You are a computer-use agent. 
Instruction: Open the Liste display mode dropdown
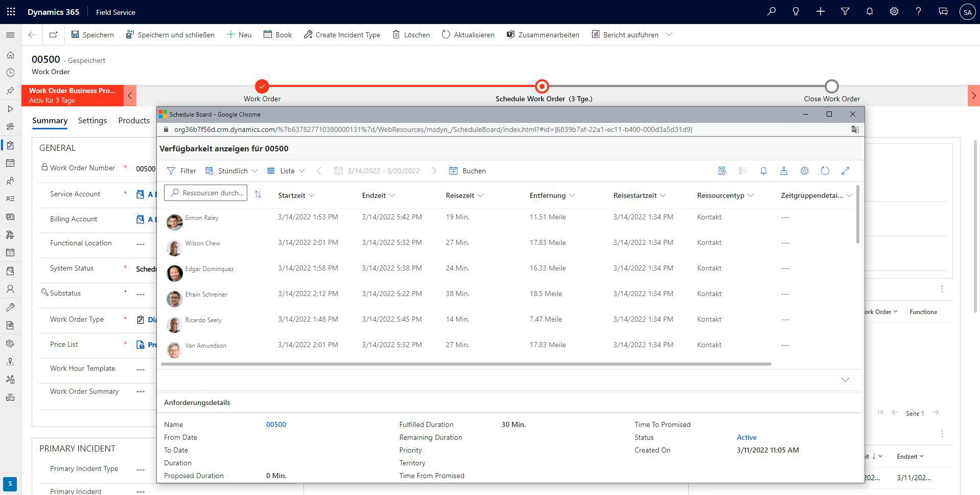tap(286, 171)
